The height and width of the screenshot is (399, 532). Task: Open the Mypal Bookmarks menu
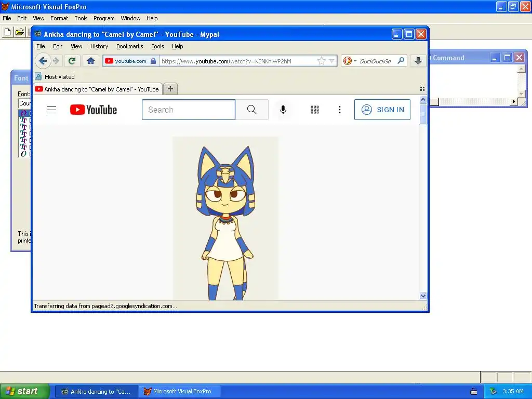(x=129, y=46)
